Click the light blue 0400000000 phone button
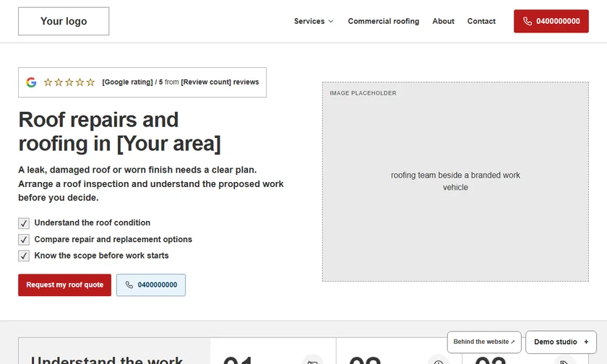 [151, 285]
